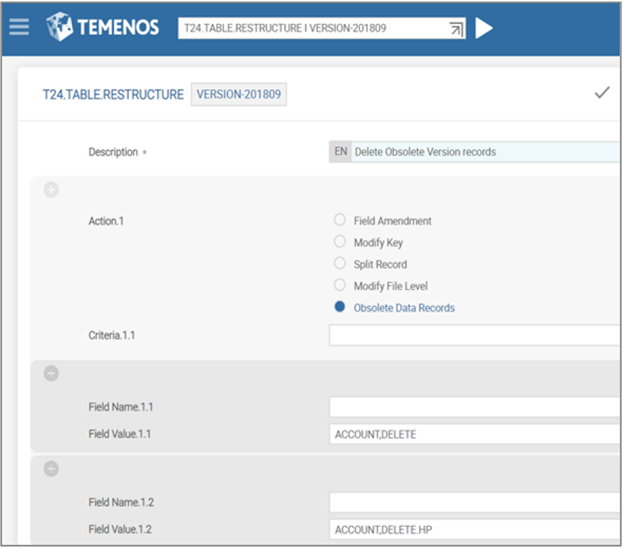Image resolution: width=624 pixels, height=549 pixels.
Task: Select the Field Amendment radio option
Action: 340,220
